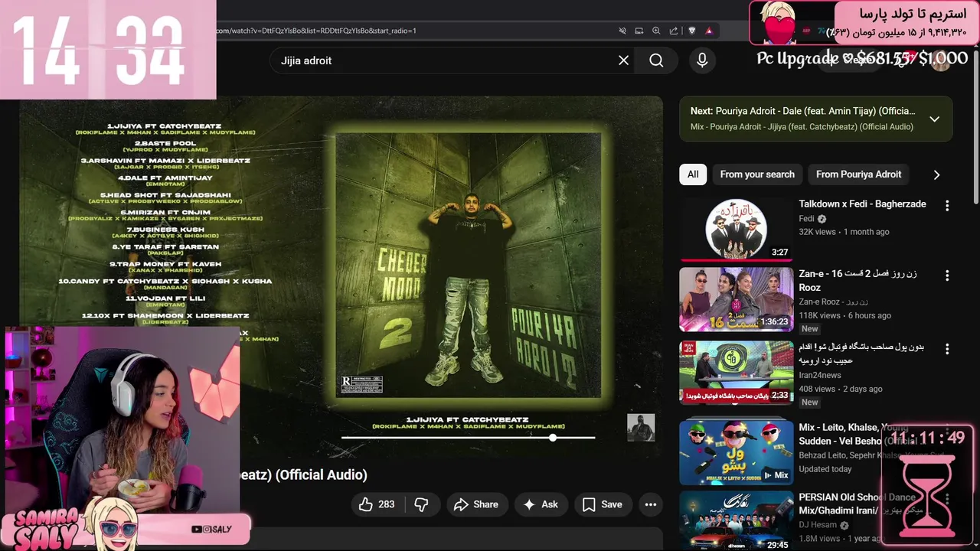Image resolution: width=980 pixels, height=551 pixels.
Task: Open options menu for Talkdown x Fedi video
Action: (947, 206)
